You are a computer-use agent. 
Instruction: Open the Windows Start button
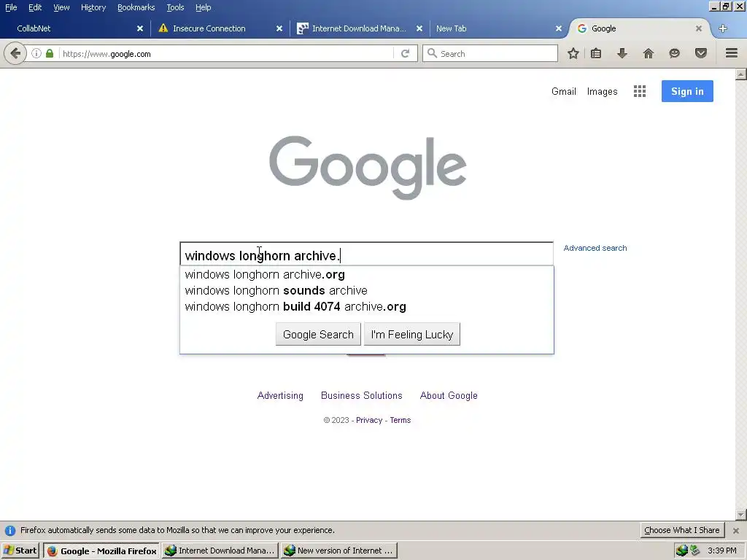pyautogui.click(x=20, y=551)
